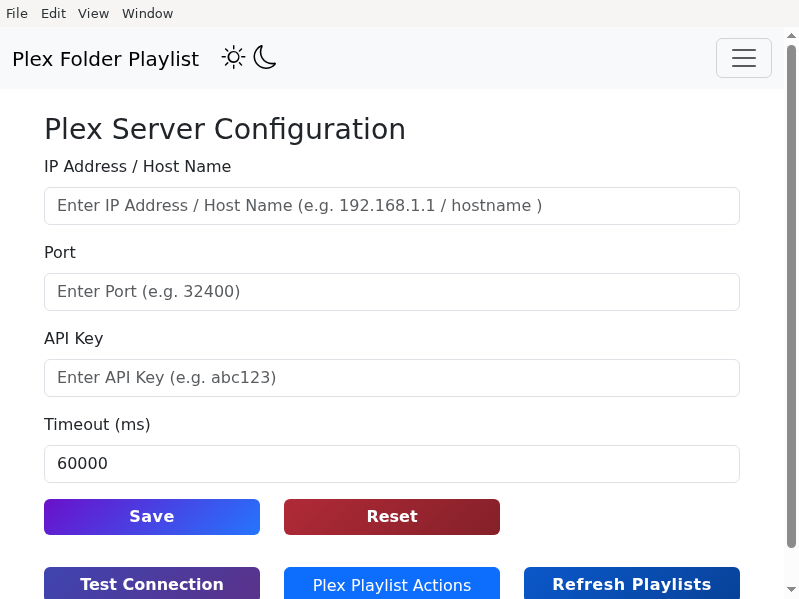Click the scrollbar down arrow
Viewport: 799px width, 599px height.
click(791, 590)
